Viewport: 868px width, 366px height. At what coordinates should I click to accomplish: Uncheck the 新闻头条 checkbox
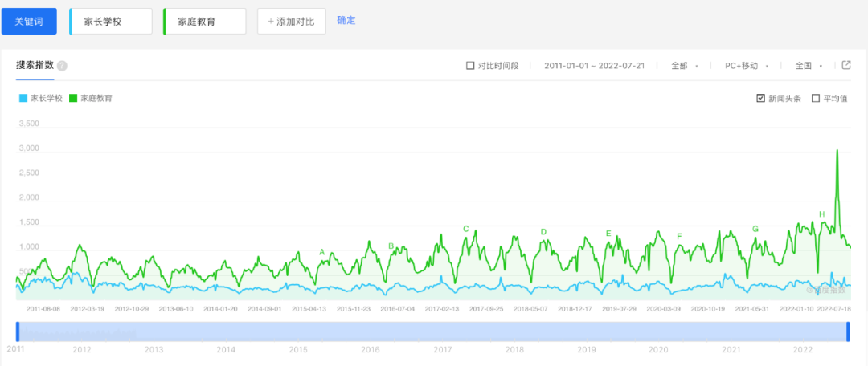[x=760, y=99]
